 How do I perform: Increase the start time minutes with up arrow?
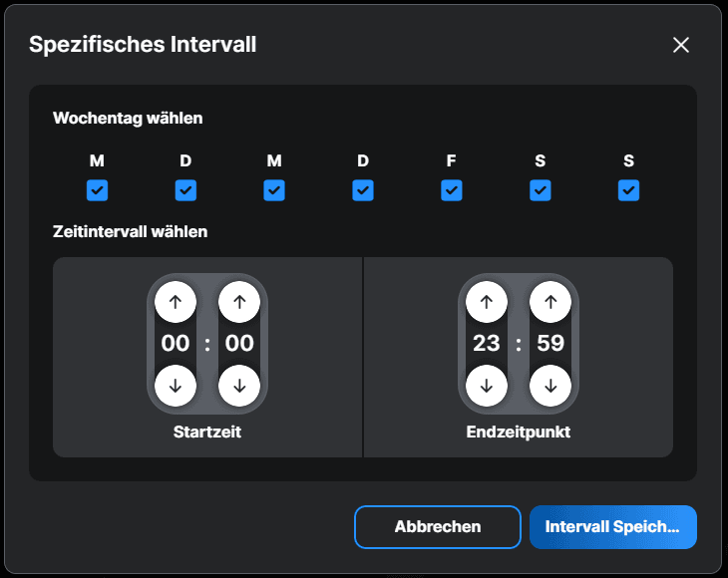[239, 303]
